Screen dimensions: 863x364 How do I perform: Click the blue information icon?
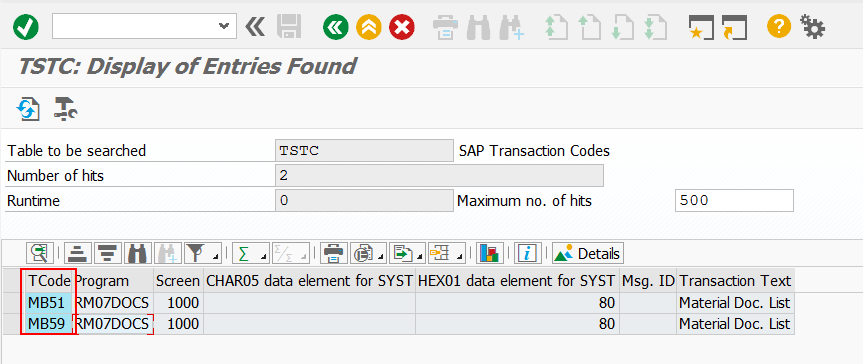click(x=528, y=253)
